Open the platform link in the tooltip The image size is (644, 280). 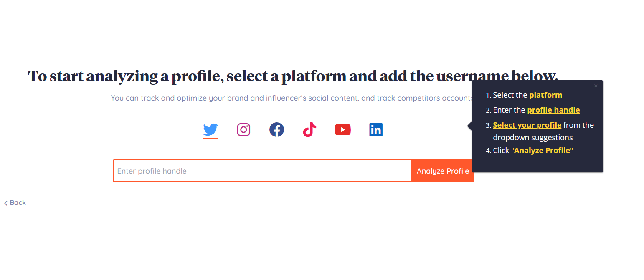545,95
